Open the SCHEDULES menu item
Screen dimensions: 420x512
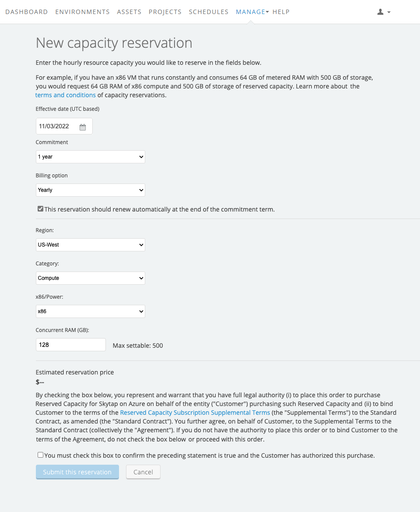click(209, 12)
